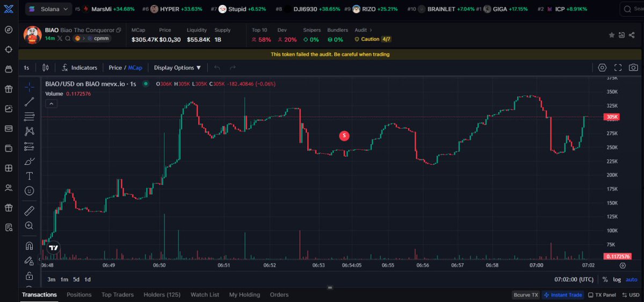644x302 pixels.
Task: Open the long position forecasting tool
Action: pyautogui.click(x=29, y=146)
